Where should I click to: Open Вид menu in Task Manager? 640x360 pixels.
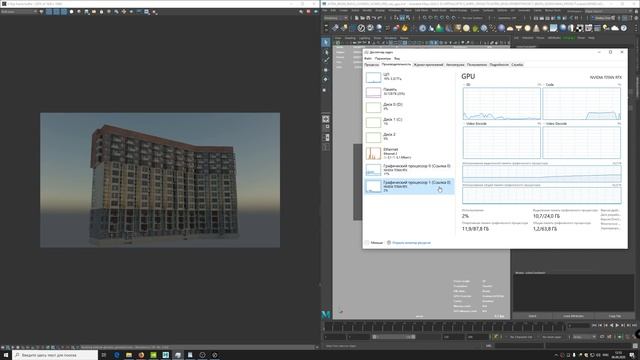397,58
